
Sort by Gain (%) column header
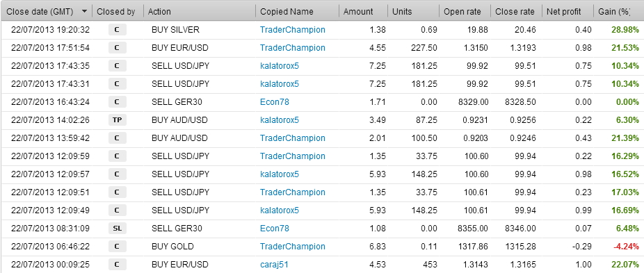coord(614,12)
